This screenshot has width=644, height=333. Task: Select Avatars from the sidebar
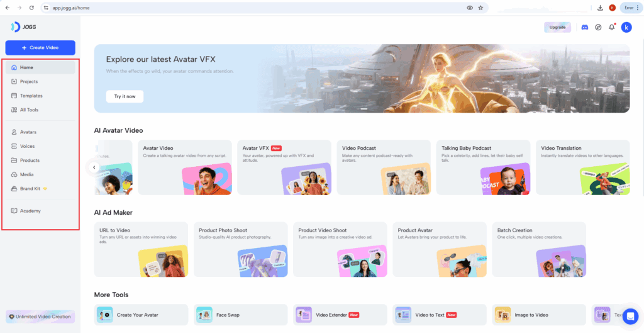[28, 132]
